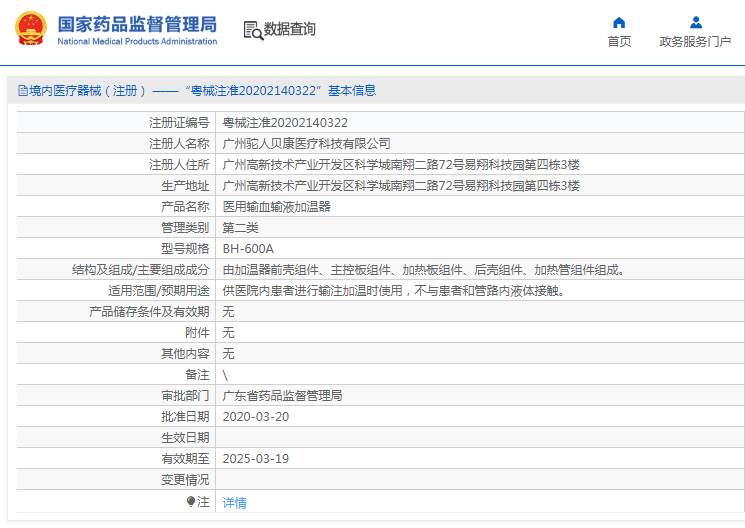Click the 变更情况 label

point(185,480)
